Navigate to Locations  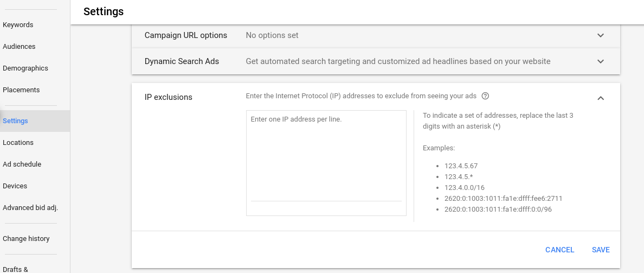18,143
